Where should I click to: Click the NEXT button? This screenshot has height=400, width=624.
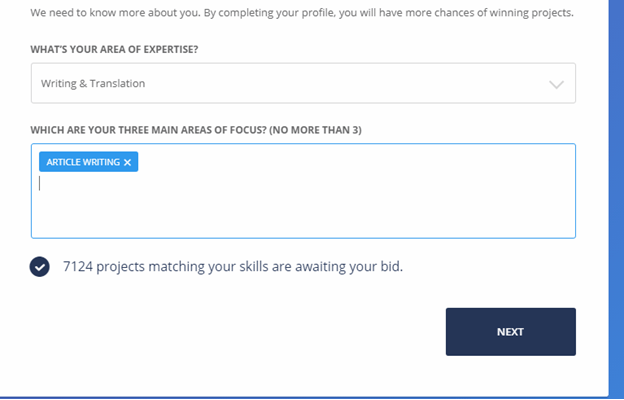[x=511, y=332]
